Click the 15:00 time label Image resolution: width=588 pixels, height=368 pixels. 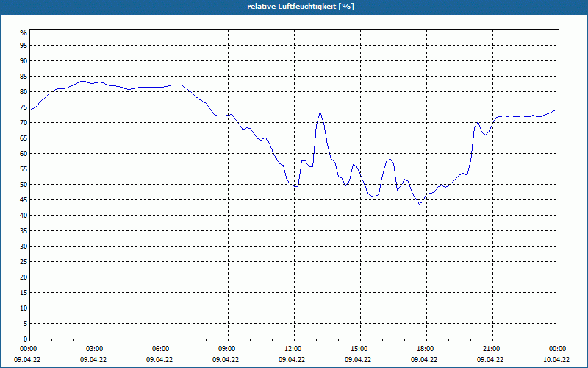tap(360, 349)
